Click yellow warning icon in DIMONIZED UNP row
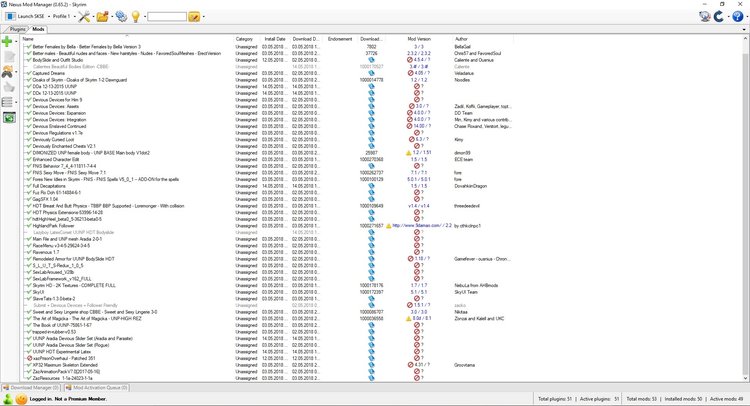Screen dimensions: 750x406 pyautogui.click(x=408, y=153)
